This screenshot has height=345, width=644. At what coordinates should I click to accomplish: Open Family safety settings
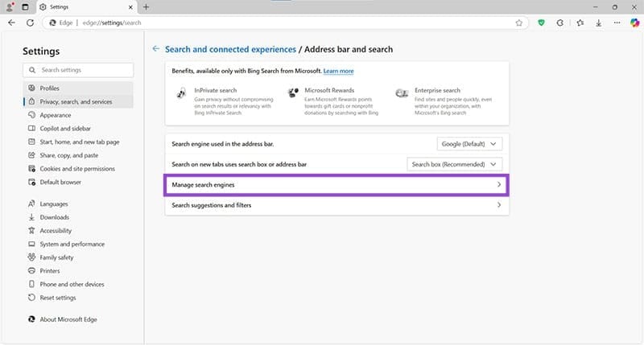point(78,257)
